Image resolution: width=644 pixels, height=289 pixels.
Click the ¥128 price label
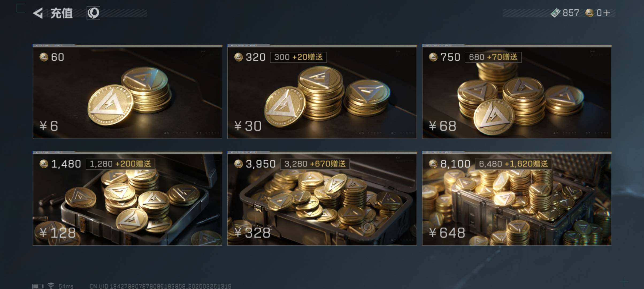tap(57, 233)
